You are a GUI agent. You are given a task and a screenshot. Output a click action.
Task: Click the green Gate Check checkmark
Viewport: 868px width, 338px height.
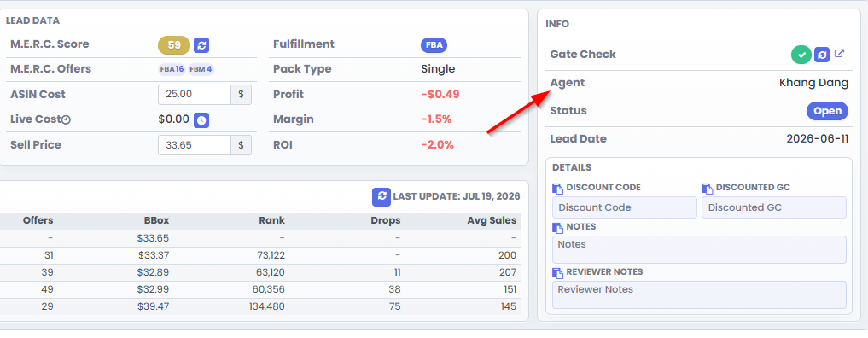pos(801,55)
